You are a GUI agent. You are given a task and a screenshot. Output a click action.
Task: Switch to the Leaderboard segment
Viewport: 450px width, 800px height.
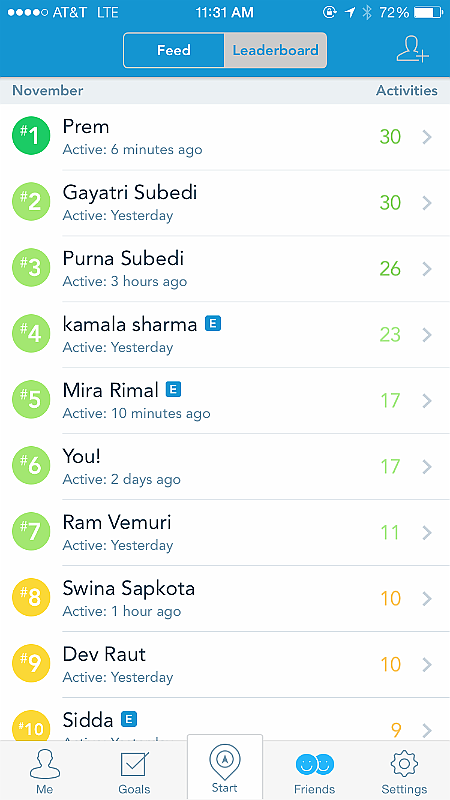[x=276, y=50]
